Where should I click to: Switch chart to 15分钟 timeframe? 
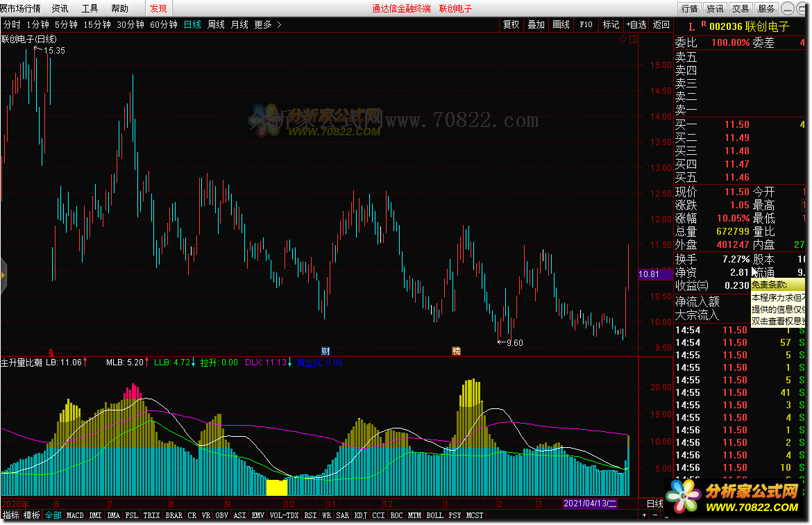coord(97,24)
